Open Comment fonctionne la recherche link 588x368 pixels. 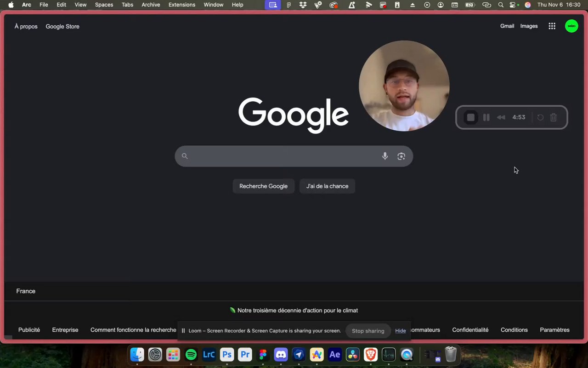click(133, 330)
